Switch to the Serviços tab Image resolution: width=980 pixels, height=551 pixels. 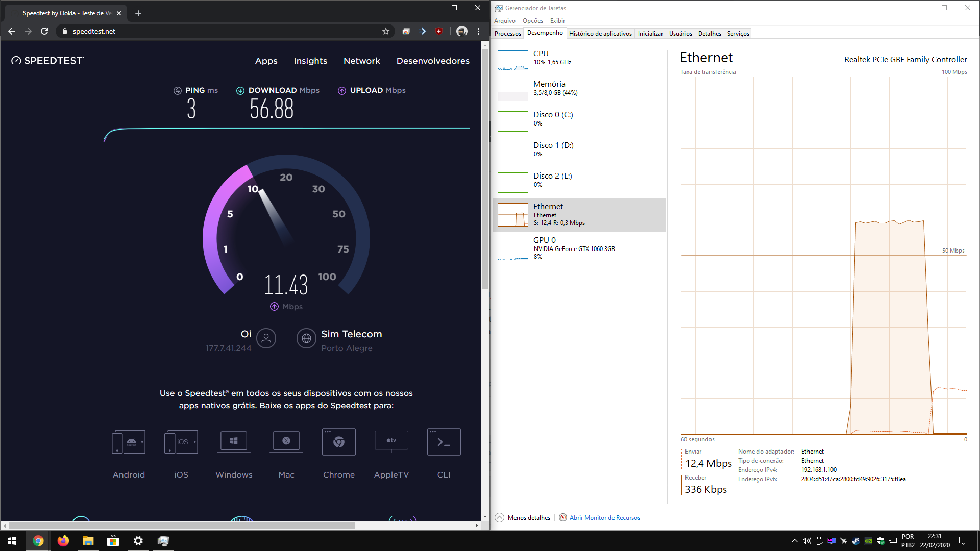(x=738, y=34)
